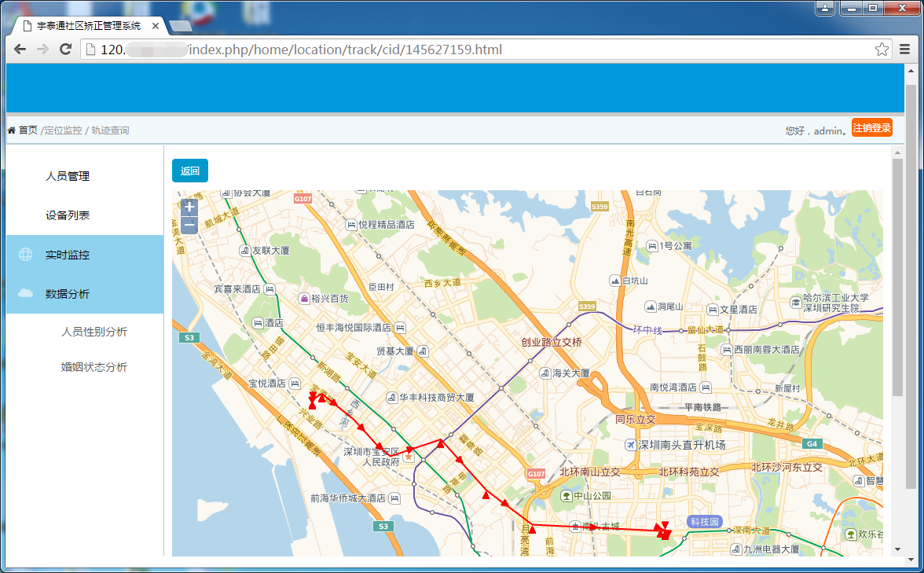Click the globe icon beside 实时监控
The height and width of the screenshot is (573, 924).
tap(26, 255)
